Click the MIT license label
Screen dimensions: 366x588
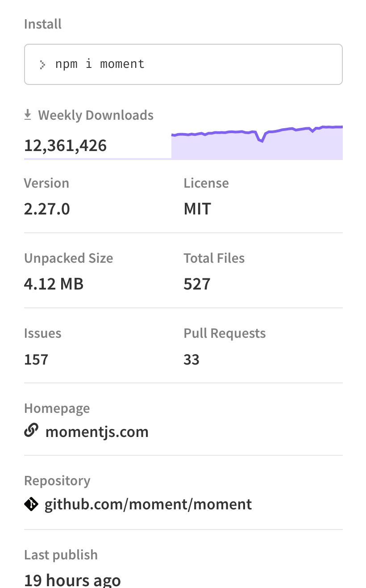tap(197, 208)
